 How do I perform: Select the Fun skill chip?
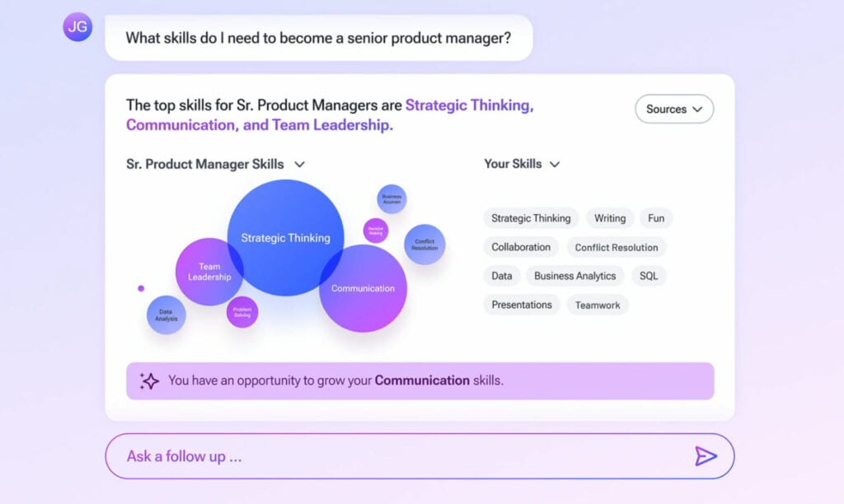pyautogui.click(x=656, y=218)
